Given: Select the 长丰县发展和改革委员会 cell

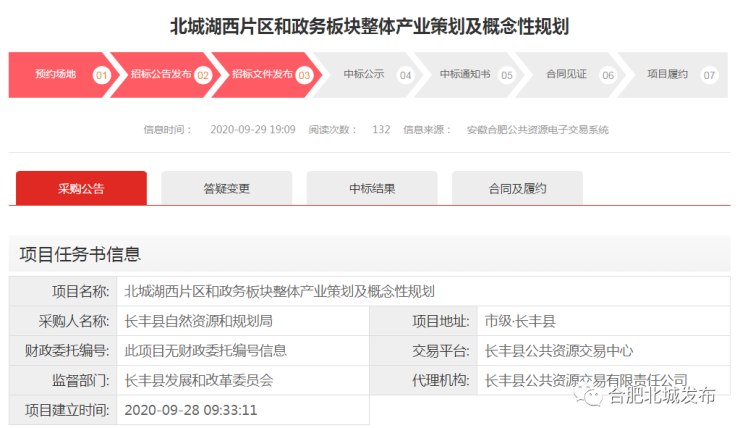Looking at the screenshot, I should (198, 381).
